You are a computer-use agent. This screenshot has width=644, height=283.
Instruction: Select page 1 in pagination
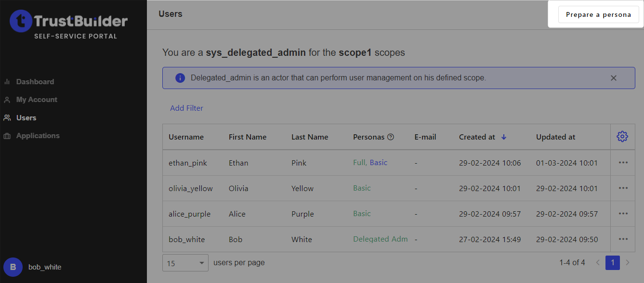coord(612,263)
